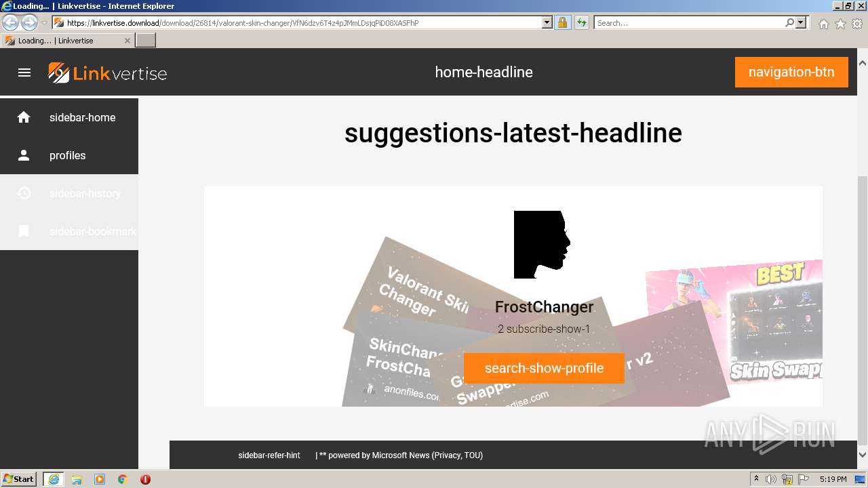Open a new browser tab

coord(146,41)
